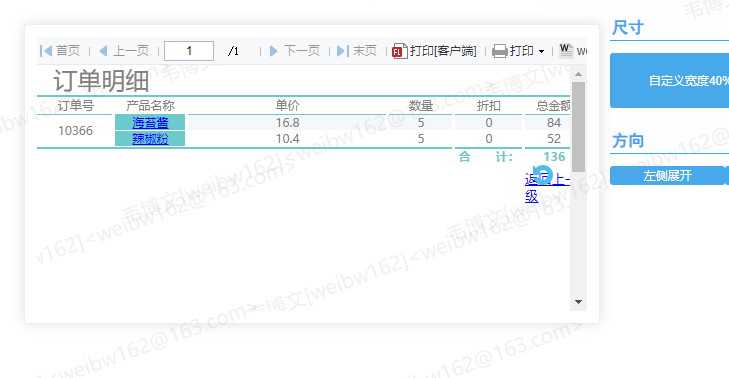
Task: Click the client print PDF icon
Action: (400, 51)
